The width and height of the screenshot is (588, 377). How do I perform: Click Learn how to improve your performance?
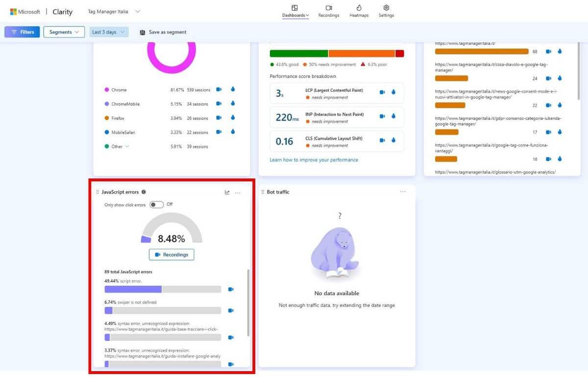point(313,160)
